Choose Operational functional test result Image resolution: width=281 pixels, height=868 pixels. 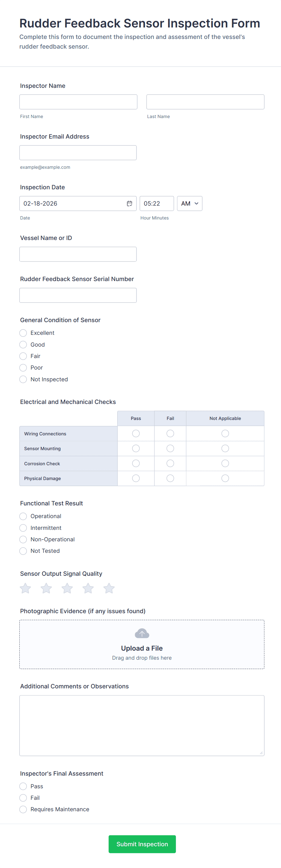[x=23, y=516]
